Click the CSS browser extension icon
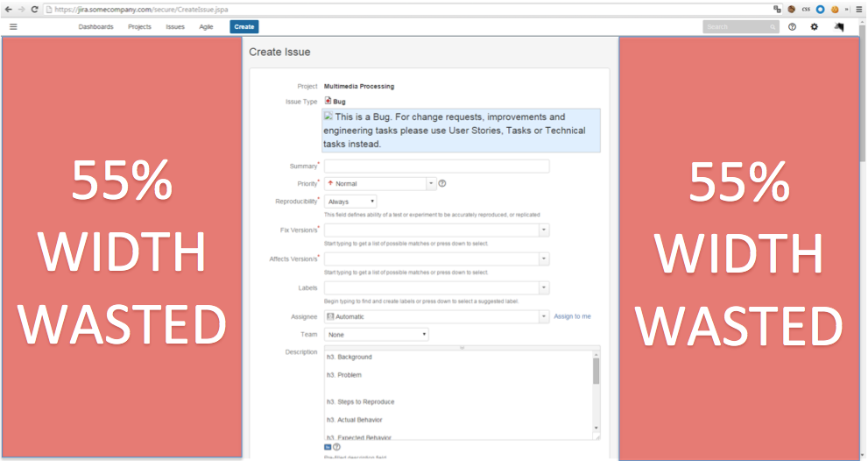Viewport: 868px width, 461px height. pyautogui.click(x=806, y=10)
